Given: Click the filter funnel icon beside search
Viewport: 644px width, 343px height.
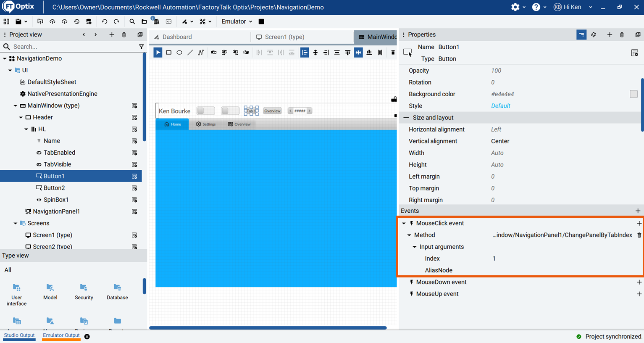Looking at the screenshot, I should pos(142,47).
